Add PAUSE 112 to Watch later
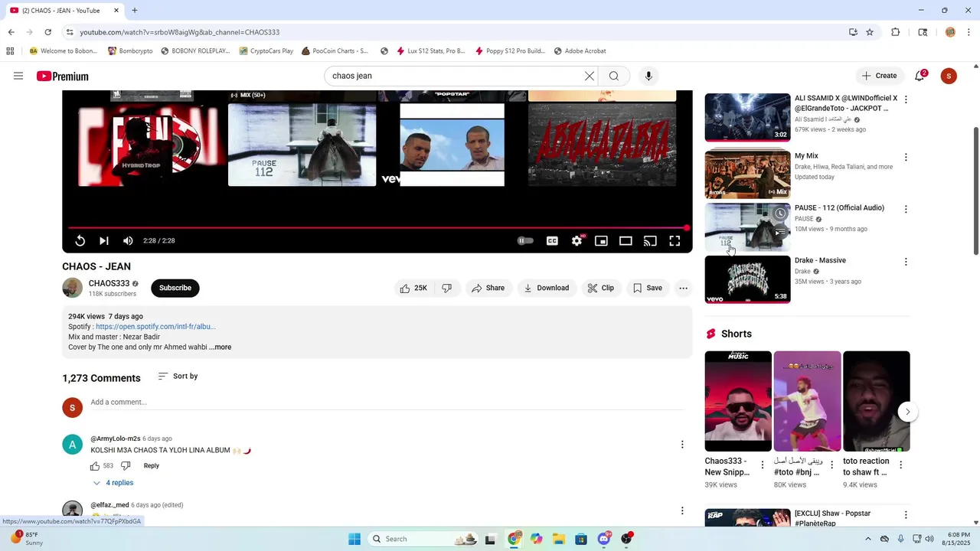 [x=779, y=214]
